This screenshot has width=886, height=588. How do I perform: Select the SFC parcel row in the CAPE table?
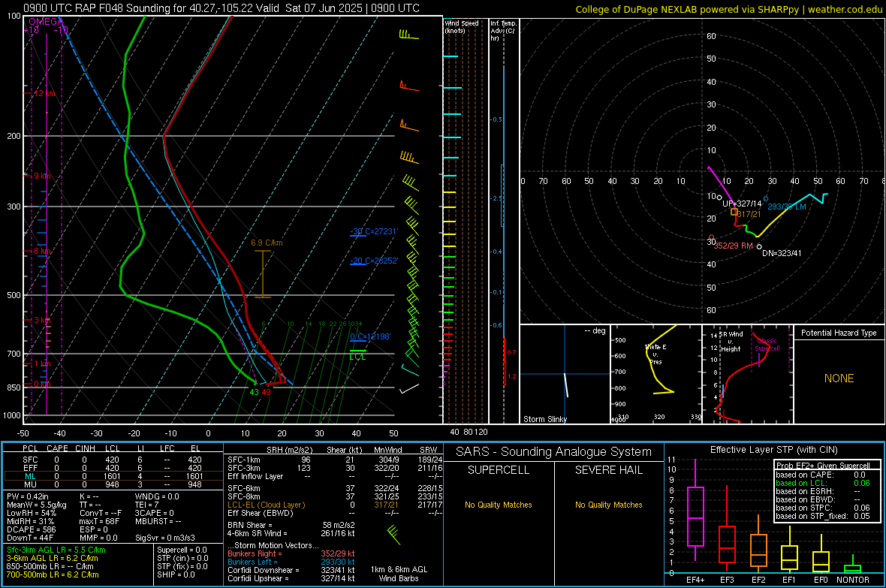(113, 460)
